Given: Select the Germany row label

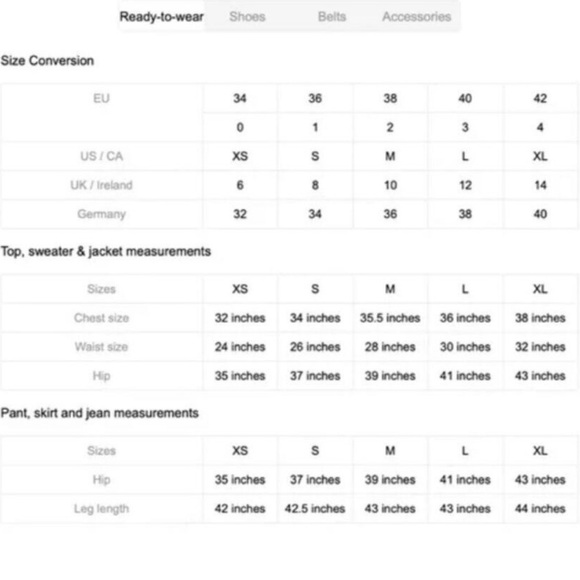Looking at the screenshot, I should click(101, 214).
